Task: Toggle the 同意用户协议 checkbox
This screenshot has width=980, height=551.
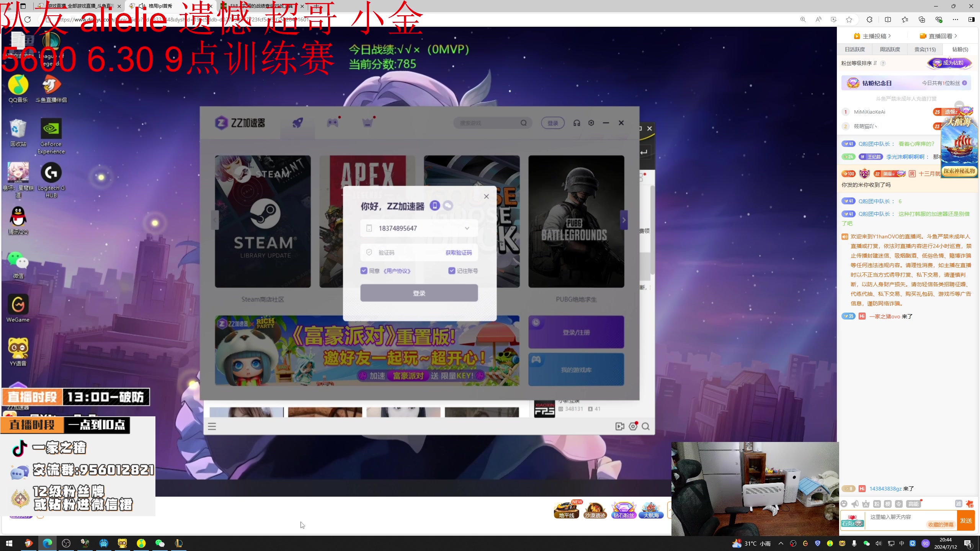Action: [364, 271]
